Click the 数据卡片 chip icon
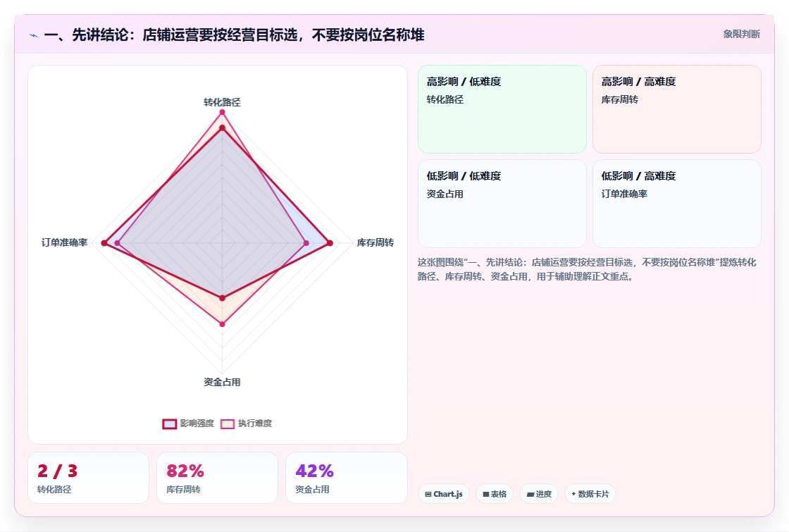Screen dimensions: 789x532 pyautogui.click(x=573, y=494)
